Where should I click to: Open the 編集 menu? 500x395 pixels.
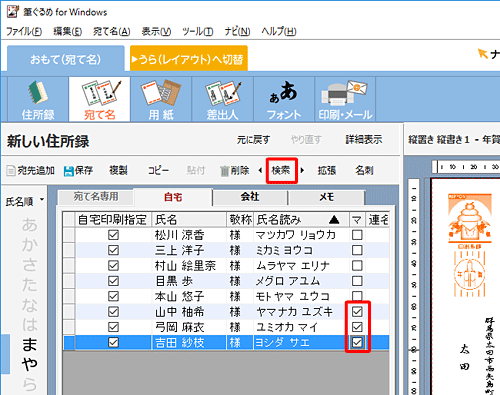point(67,31)
